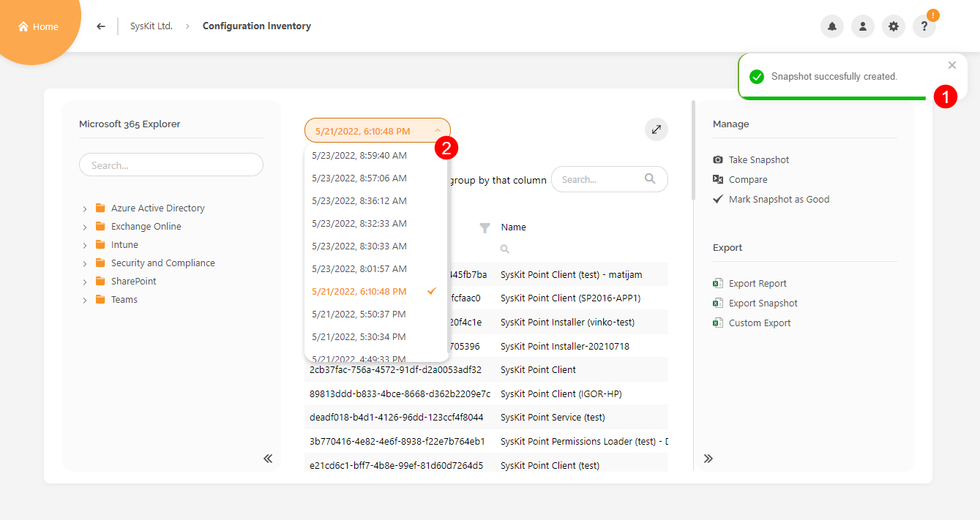Click row SysKit Point Client (test) - matijam
Viewport: 980px width, 520px height.
point(571,274)
